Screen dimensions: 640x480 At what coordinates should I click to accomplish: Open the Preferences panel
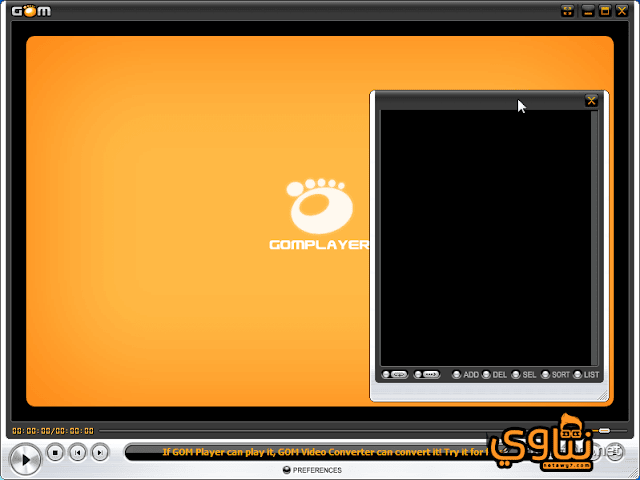312,470
